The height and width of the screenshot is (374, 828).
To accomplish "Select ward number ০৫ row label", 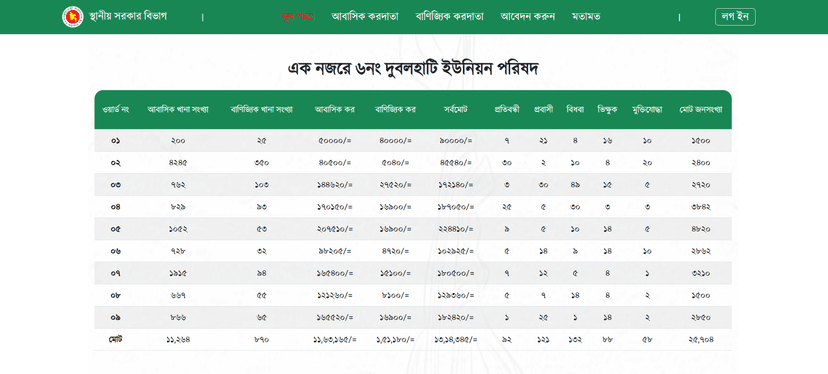I will click(x=116, y=229).
